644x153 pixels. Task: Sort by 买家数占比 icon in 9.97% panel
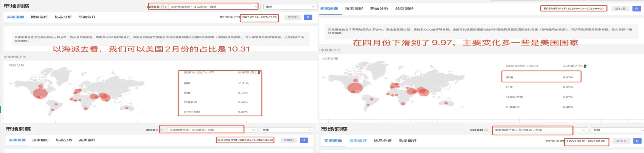585,66
